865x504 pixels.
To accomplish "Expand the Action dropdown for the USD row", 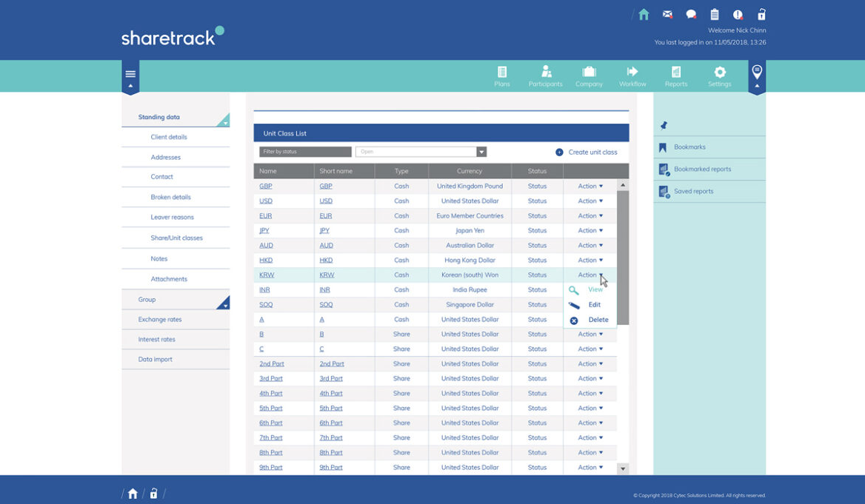I will coord(589,201).
